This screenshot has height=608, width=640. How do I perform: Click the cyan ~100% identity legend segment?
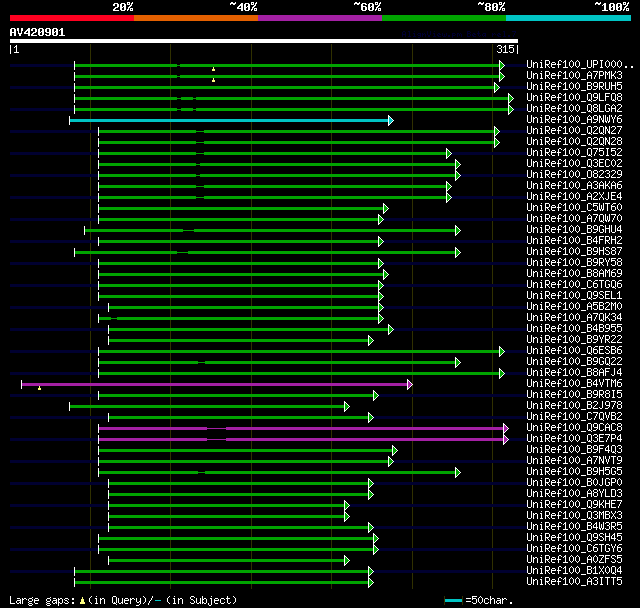pos(569,18)
